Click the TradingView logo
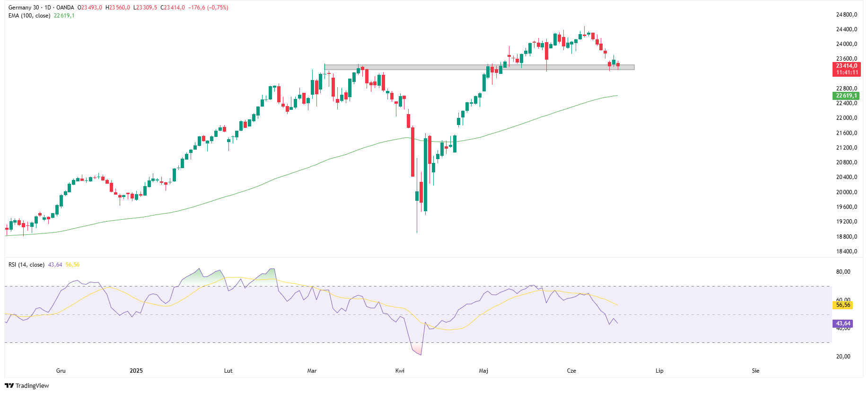Screen dimensions: 868x394 [26, 385]
